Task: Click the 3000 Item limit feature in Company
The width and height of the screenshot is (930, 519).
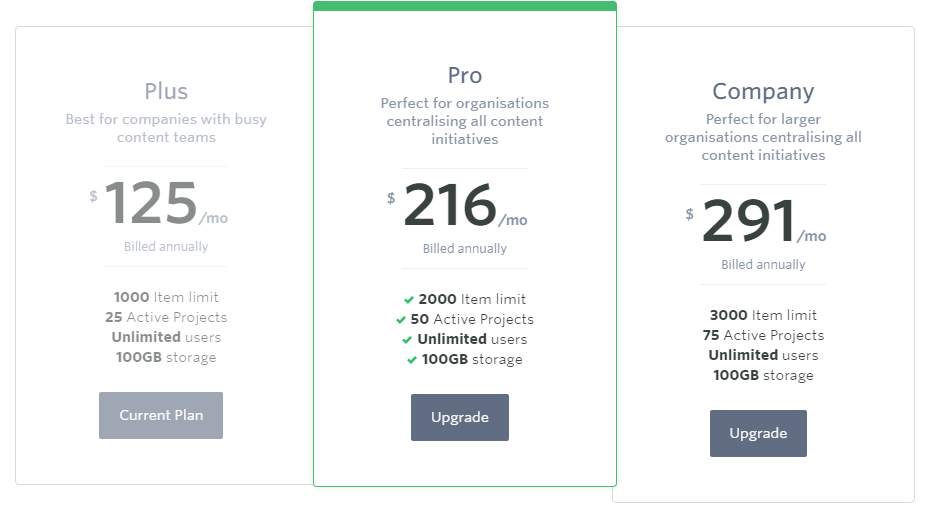Action: pos(763,315)
